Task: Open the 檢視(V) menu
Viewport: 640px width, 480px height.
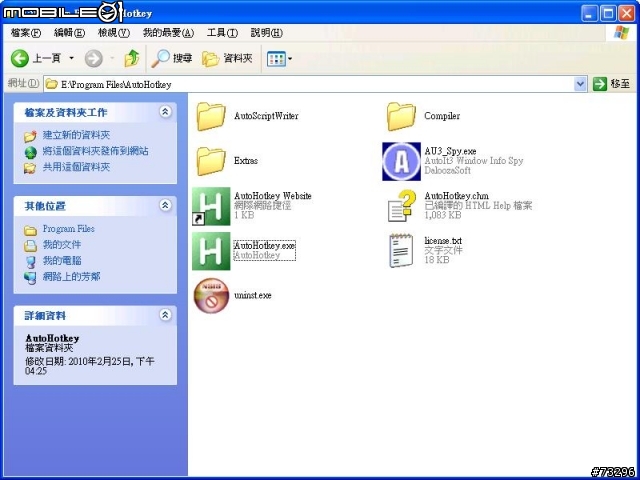Action: click(x=114, y=33)
